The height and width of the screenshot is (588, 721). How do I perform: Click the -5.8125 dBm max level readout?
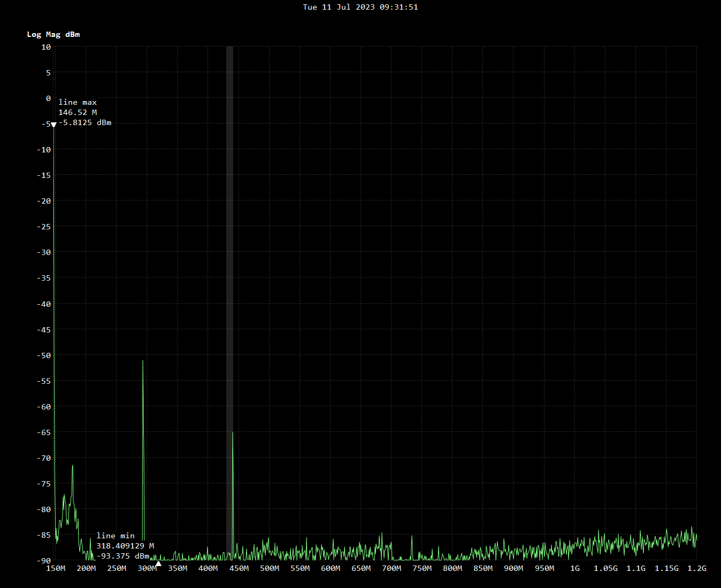(x=85, y=122)
